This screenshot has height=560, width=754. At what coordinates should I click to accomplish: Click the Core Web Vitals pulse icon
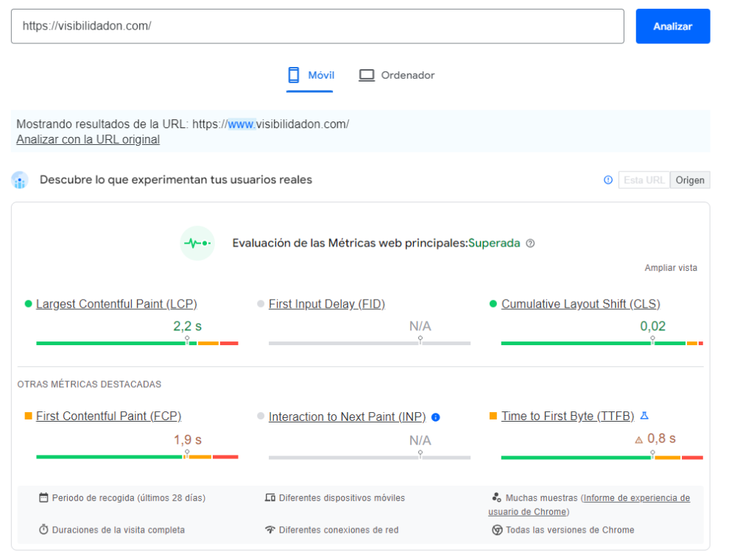(x=197, y=244)
